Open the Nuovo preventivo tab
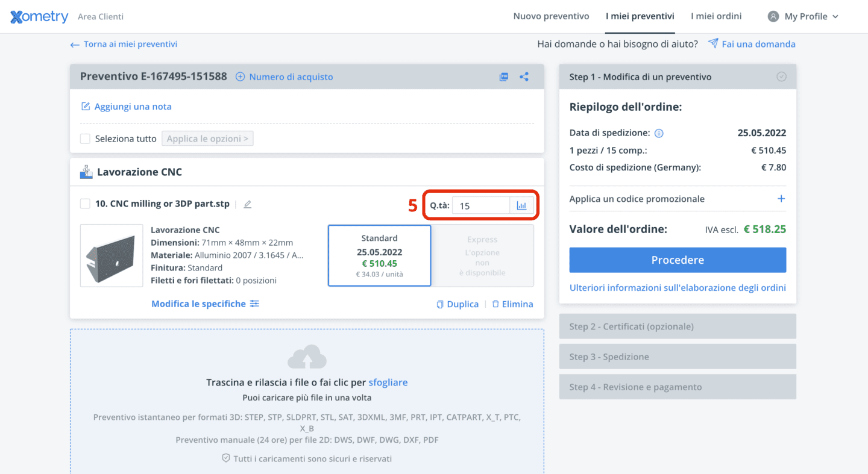The width and height of the screenshot is (868, 474). (x=551, y=16)
